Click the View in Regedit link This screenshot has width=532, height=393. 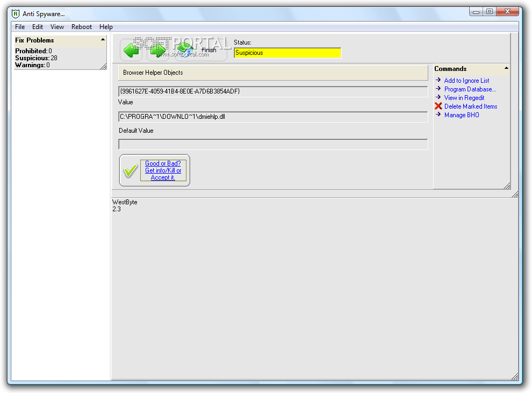pyautogui.click(x=464, y=98)
